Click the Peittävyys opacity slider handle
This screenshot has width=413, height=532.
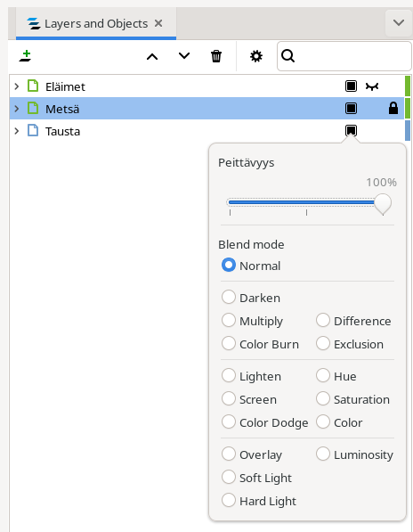pos(383,203)
